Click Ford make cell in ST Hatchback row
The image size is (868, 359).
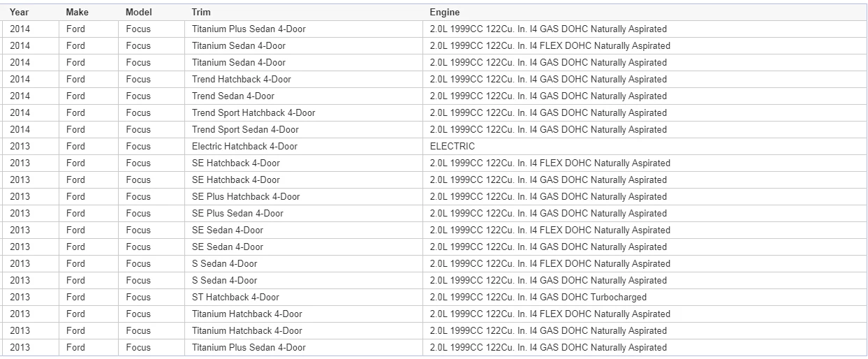pyautogui.click(x=75, y=298)
